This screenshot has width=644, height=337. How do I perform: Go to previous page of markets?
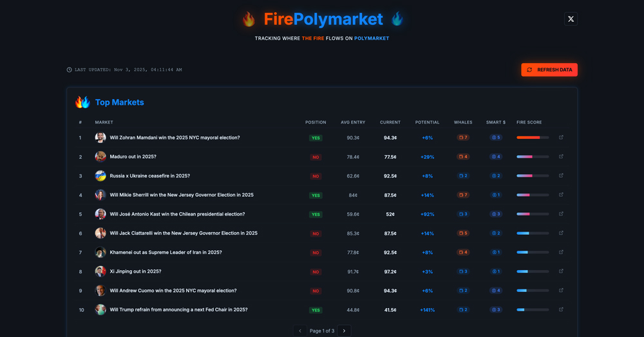coord(300,331)
